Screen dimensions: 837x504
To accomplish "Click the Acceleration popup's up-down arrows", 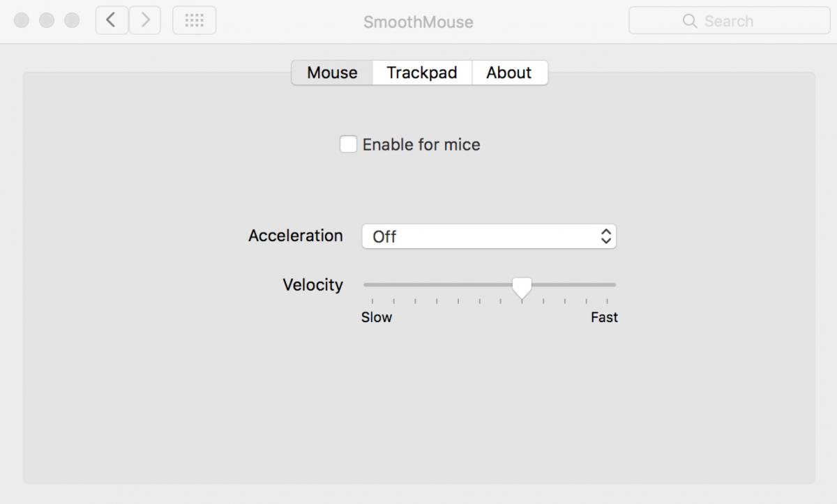I will point(606,236).
